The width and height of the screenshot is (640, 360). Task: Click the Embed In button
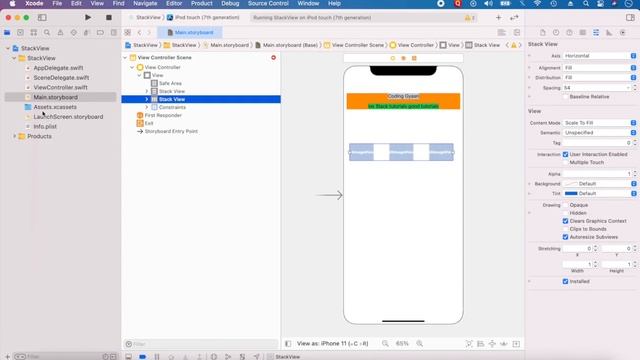click(x=516, y=344)
